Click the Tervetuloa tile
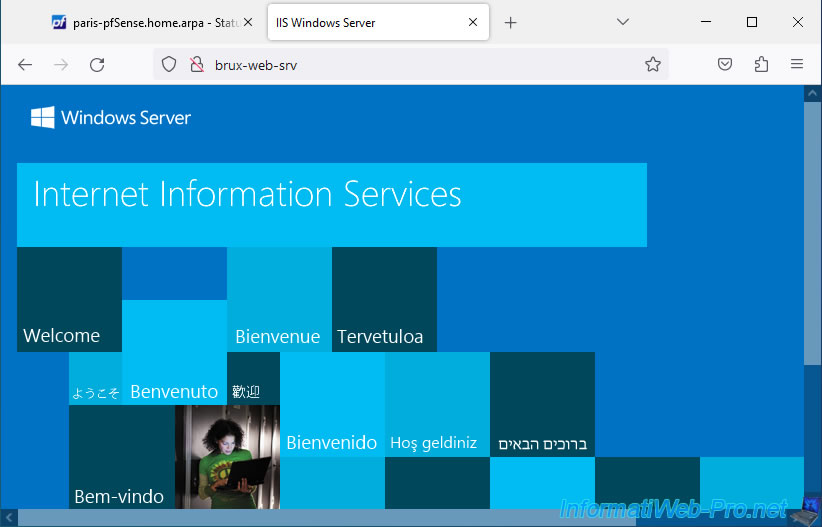Viewport: 822px width, 527px height. [x=384, y=299]
